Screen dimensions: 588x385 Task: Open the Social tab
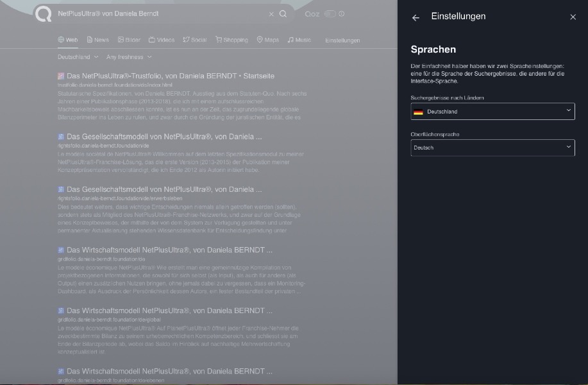coord(195,40)
